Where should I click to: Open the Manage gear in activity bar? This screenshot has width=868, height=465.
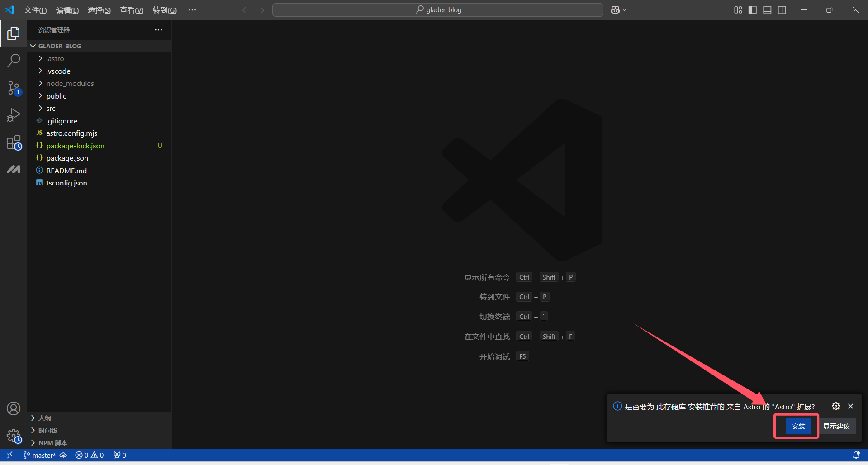[14, 437]
